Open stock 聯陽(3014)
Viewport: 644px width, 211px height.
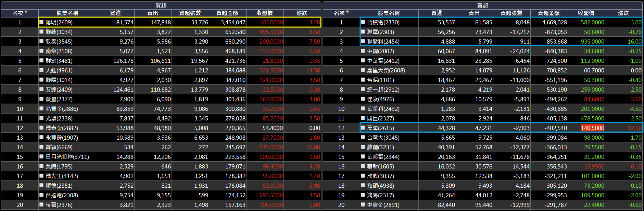pos(59,80)
